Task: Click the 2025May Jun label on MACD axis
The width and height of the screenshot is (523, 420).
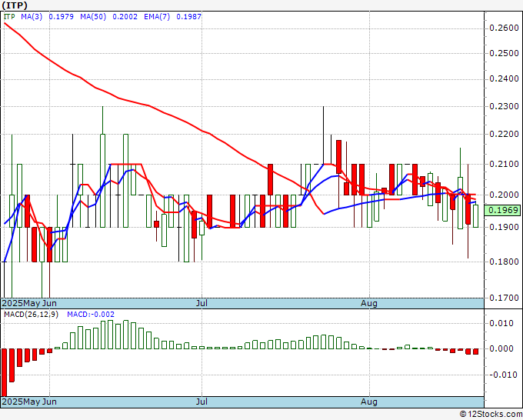Action: click(29, 402)
